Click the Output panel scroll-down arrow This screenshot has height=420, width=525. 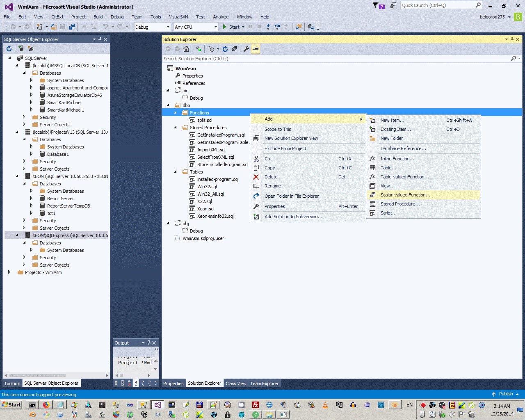155,368
